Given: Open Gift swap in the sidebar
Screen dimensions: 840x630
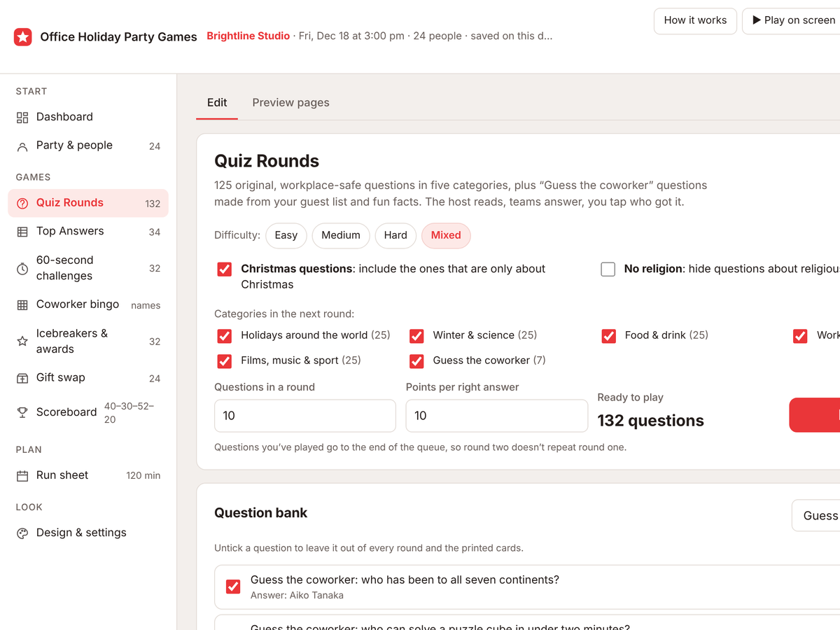Looking at the screenshot, I should click(x=88, y=378).
